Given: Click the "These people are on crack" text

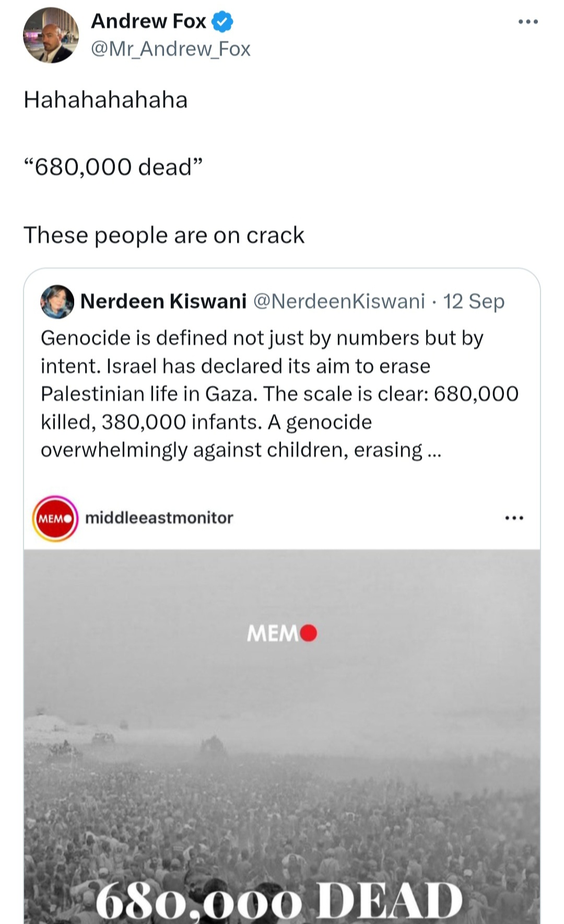Looking at the screenshot, I should click(x=164, y=235).
